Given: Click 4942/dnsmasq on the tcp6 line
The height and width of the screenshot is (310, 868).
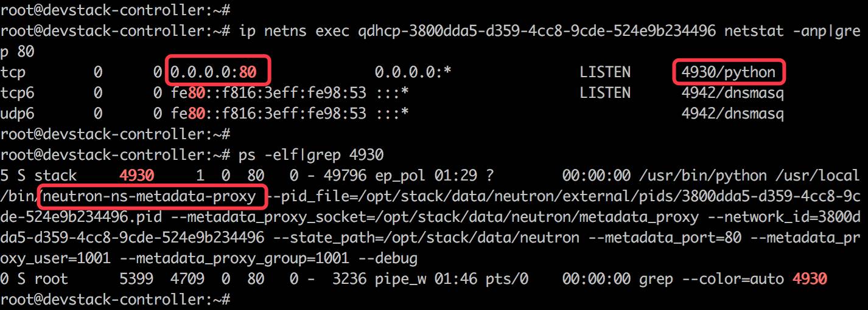Looking at the screenshot, I should [x=733, y=93].
